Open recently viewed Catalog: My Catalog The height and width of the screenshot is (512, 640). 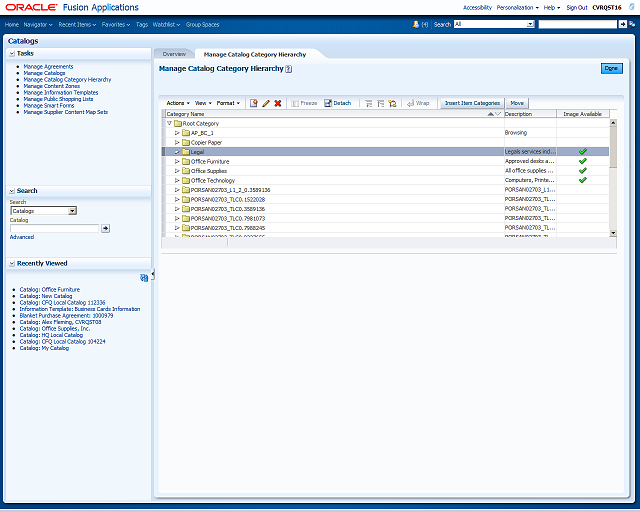coord(44,348)
